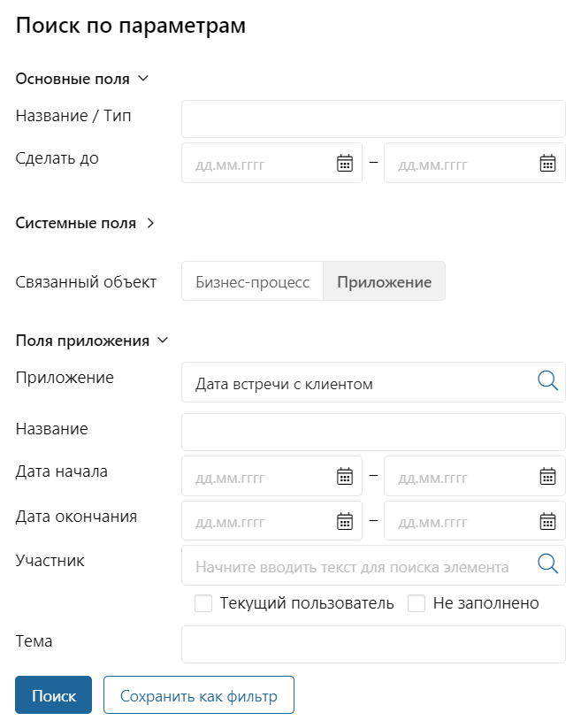This screenshot has height=728, width=581.
Task: Enable the 'Текущий пользователь' checkbox
Action: [203, 603]
